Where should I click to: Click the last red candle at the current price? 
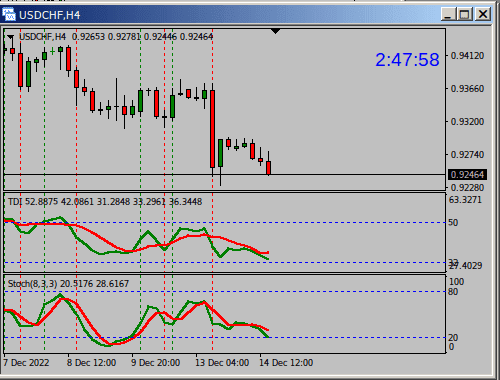click(x=268, y=168)
